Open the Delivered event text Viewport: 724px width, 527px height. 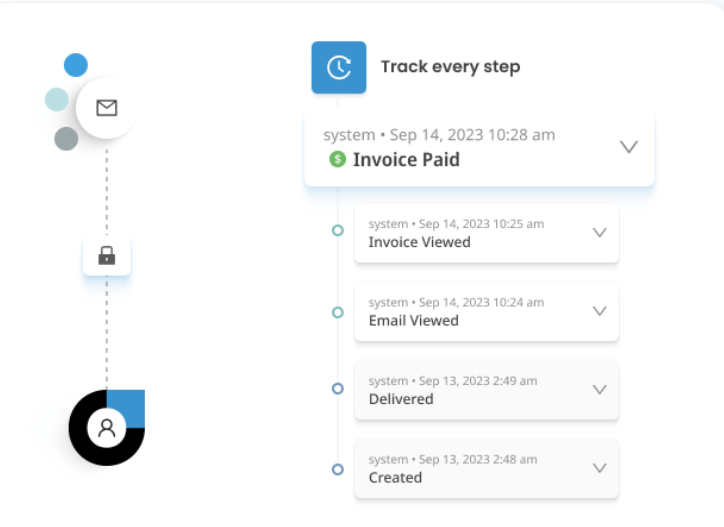tap(401, 399)
